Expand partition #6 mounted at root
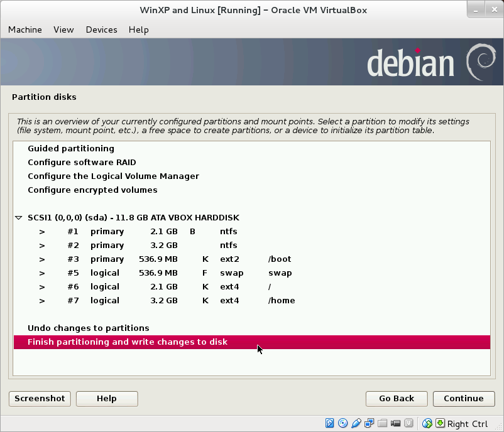Viewport: 504px width, 432px height. [41, 286]
